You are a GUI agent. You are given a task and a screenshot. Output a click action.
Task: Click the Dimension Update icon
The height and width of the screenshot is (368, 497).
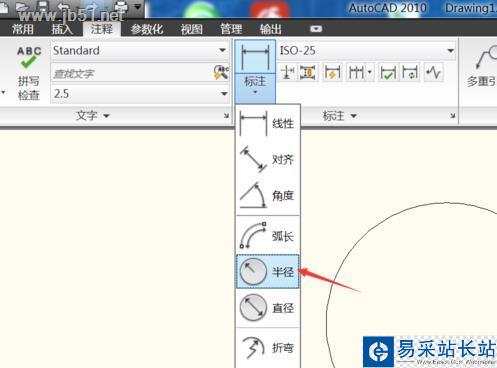410,72
